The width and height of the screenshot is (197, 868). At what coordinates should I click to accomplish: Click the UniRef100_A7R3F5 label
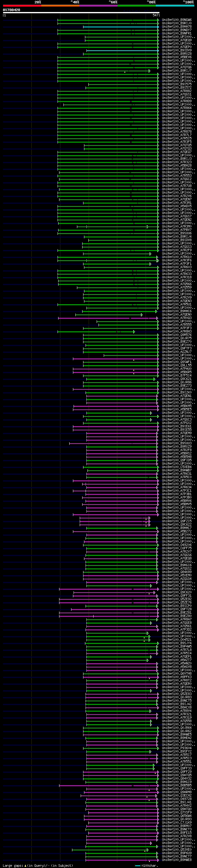[177, 142]
